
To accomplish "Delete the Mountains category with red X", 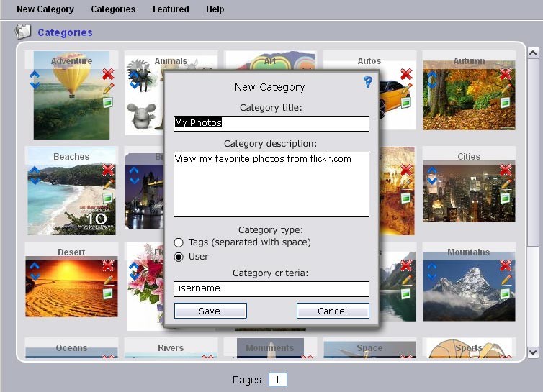I will 506,265.
